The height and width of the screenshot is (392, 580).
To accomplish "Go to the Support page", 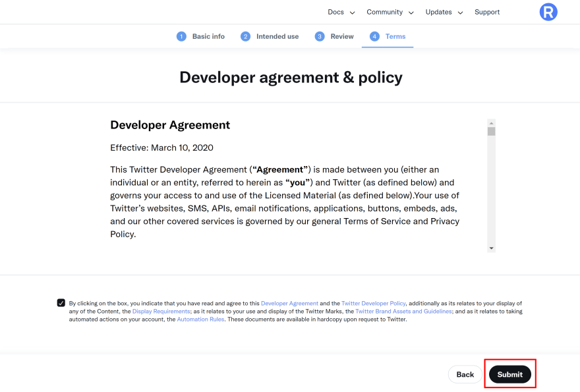I will point(487,13).
